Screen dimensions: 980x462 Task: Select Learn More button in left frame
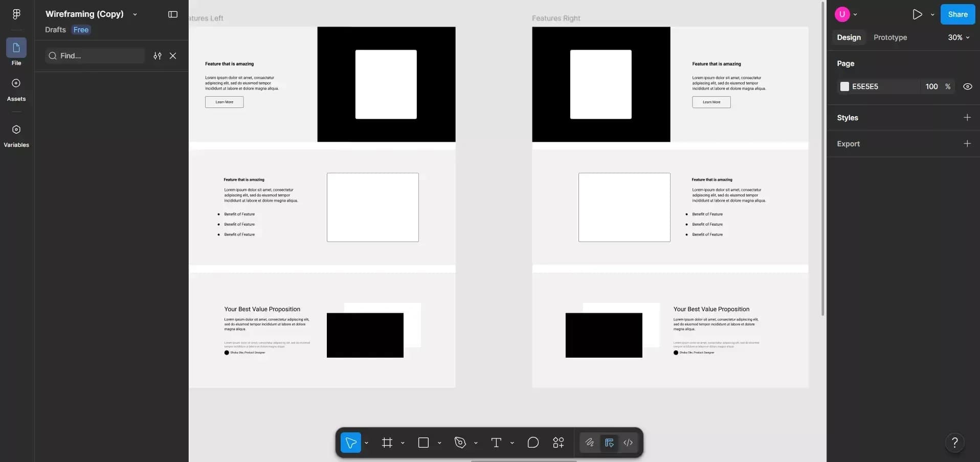224,102
